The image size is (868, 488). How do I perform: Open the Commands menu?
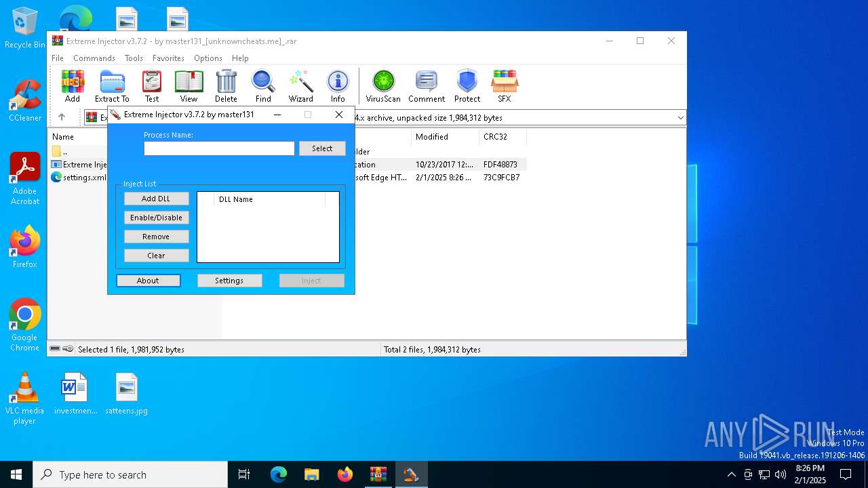point(94,58)
